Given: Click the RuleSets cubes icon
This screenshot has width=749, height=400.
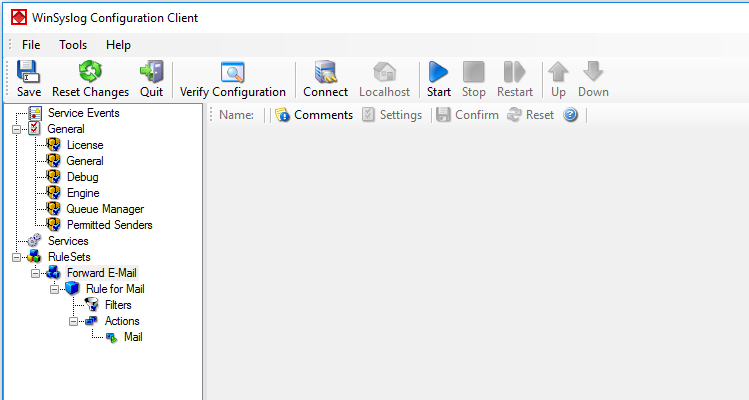Looking at the screenshot, I should click(x=34, y=257).
